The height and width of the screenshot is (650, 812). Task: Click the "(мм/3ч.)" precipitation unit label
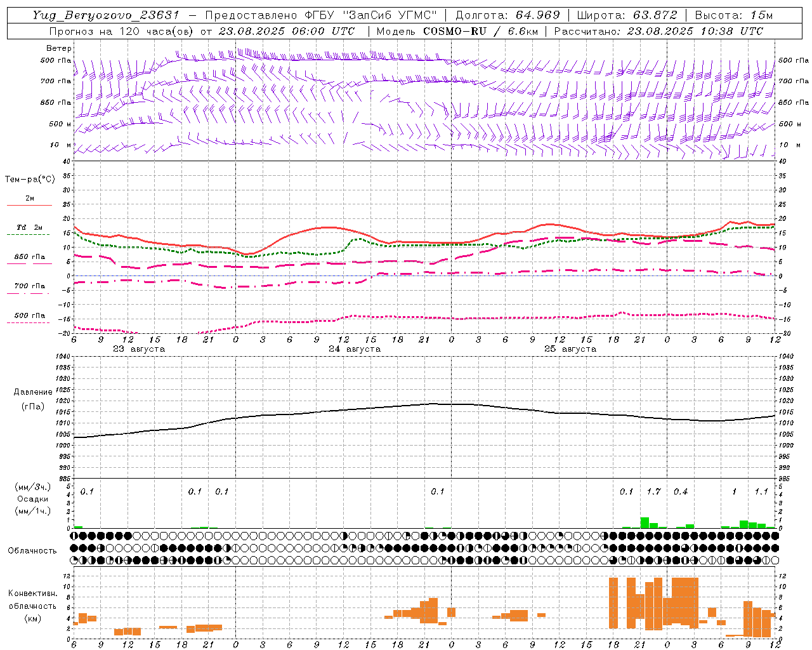point(32,486)
